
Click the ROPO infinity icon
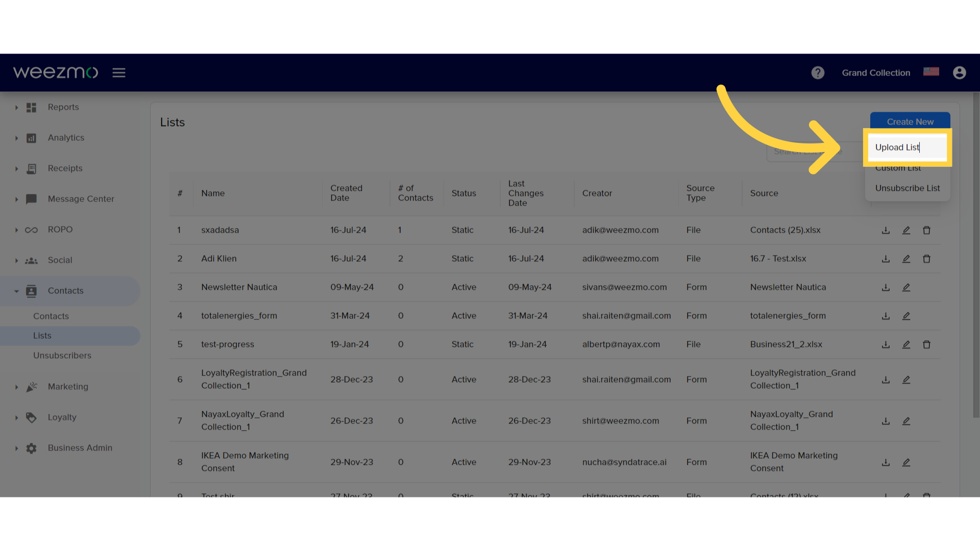pyautogui.click(x=31, y=230)
